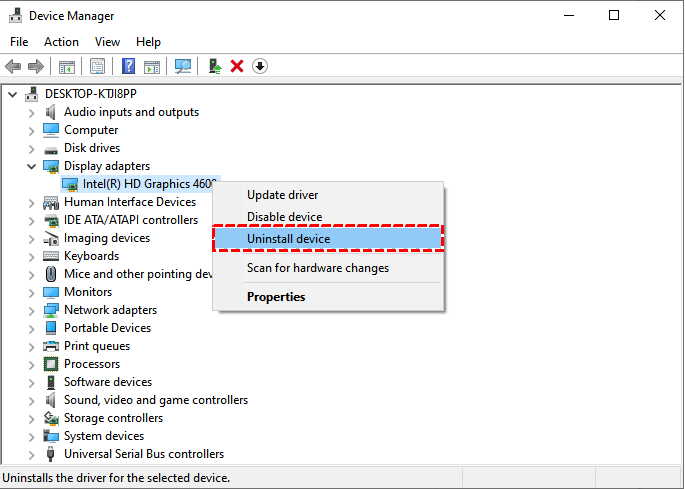Select the System devices tree label
This screenshot has height=489, width=685.
click(x=104, y=436)
